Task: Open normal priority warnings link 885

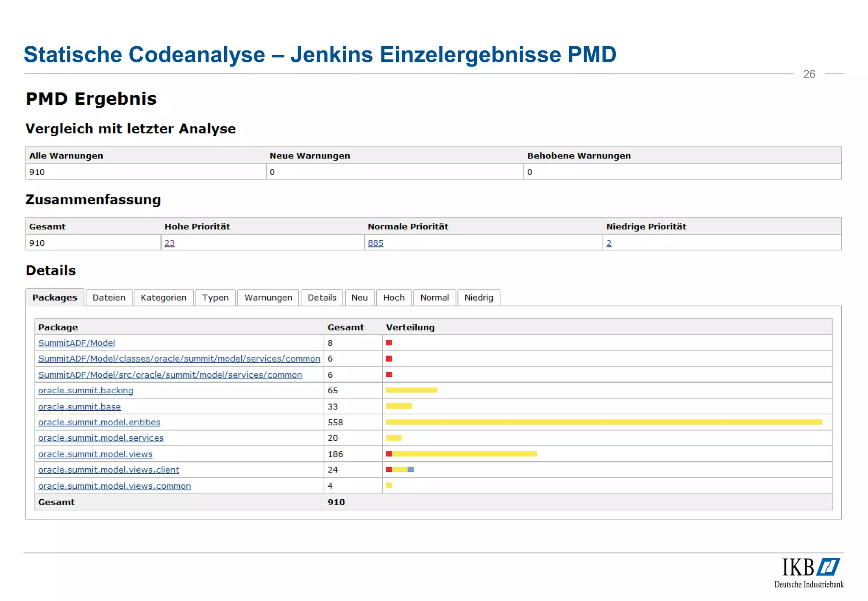Action: coord(376,243)
